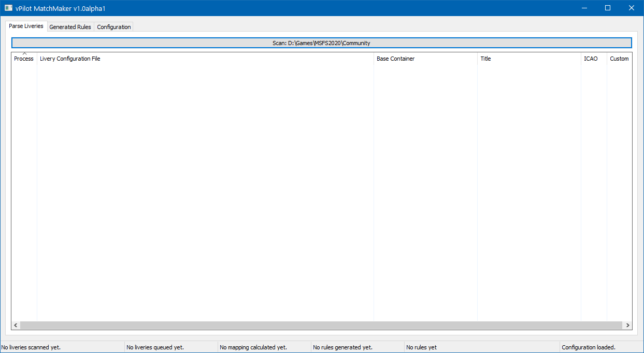Click the horizontal scrollbar thumb
Viewport: 644px width, 353px height.
[x=321, y=325]
